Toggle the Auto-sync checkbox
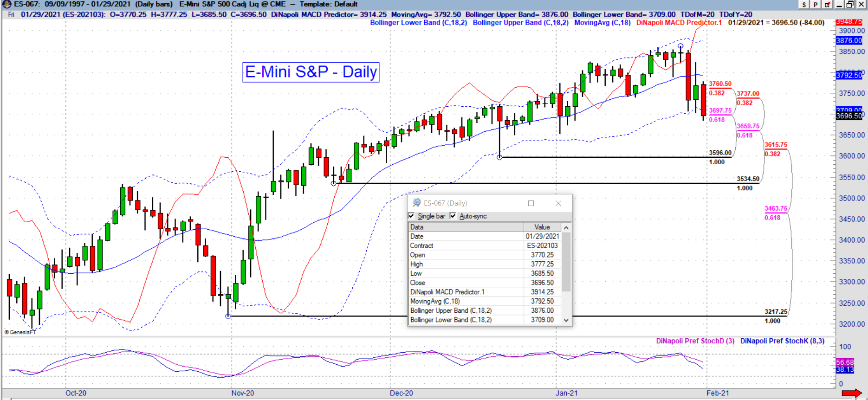 tap(453, 216)
